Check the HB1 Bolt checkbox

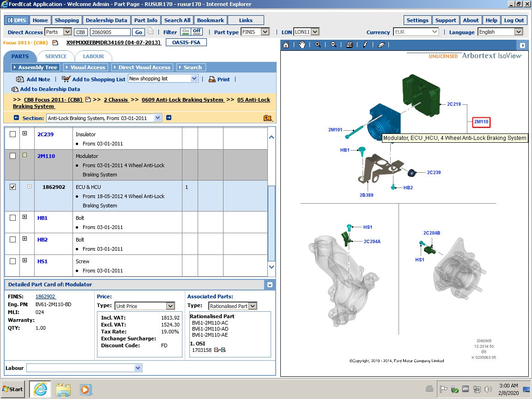point(12,218)
